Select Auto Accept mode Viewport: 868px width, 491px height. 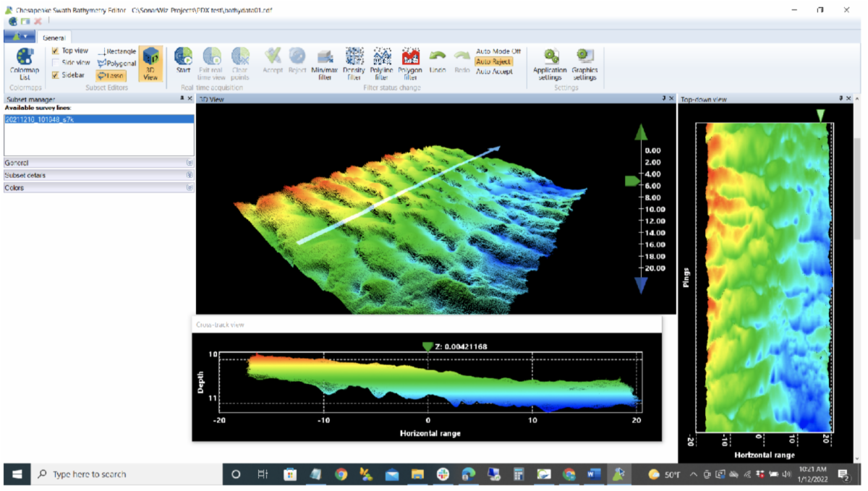click(x=494, y=72)
